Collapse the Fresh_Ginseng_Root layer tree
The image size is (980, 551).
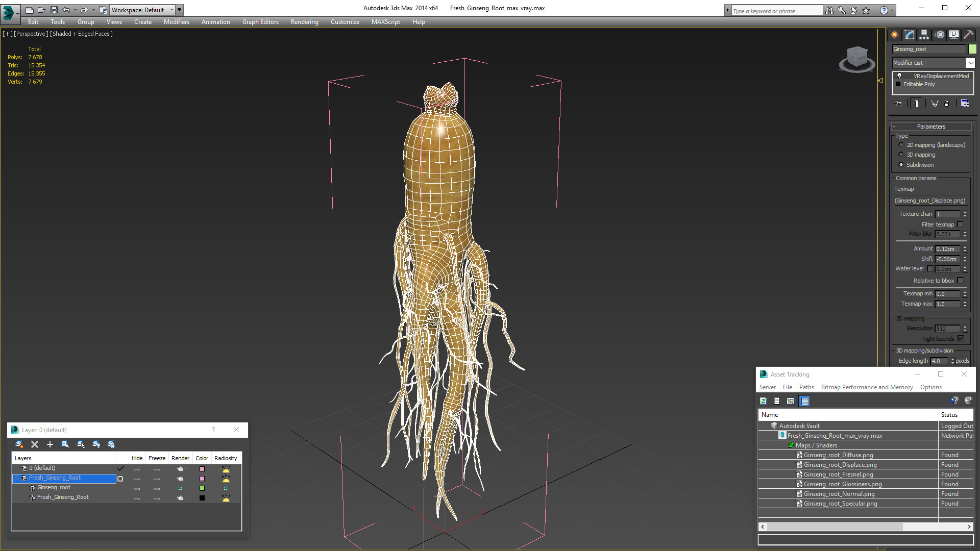(16, 478)
